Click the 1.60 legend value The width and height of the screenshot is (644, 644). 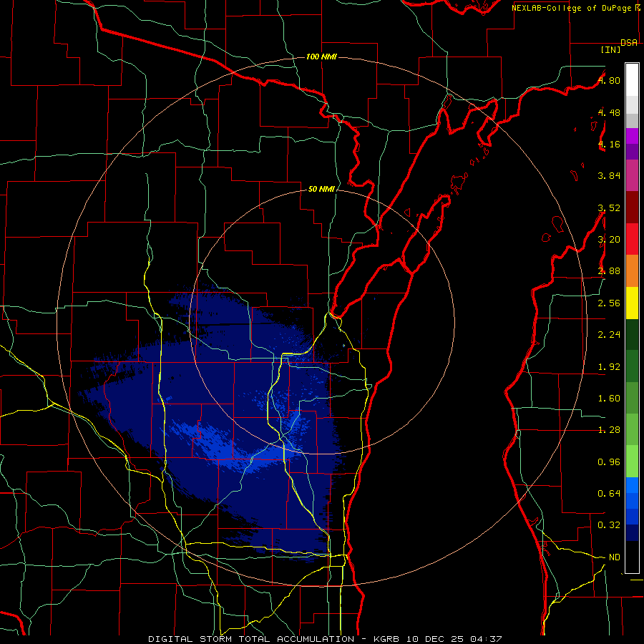(x=609, y=399)
